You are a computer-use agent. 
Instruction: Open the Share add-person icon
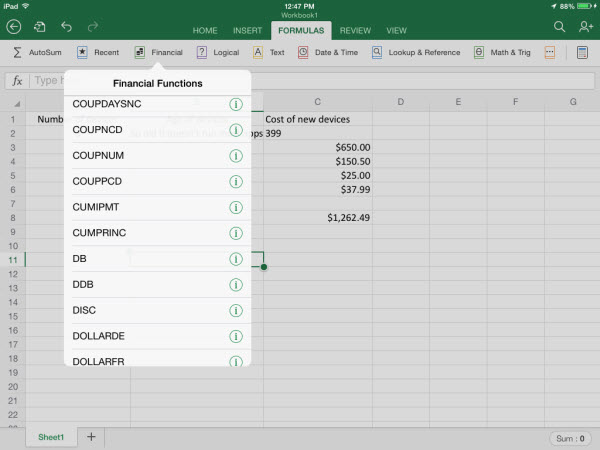tap(583, 27)
